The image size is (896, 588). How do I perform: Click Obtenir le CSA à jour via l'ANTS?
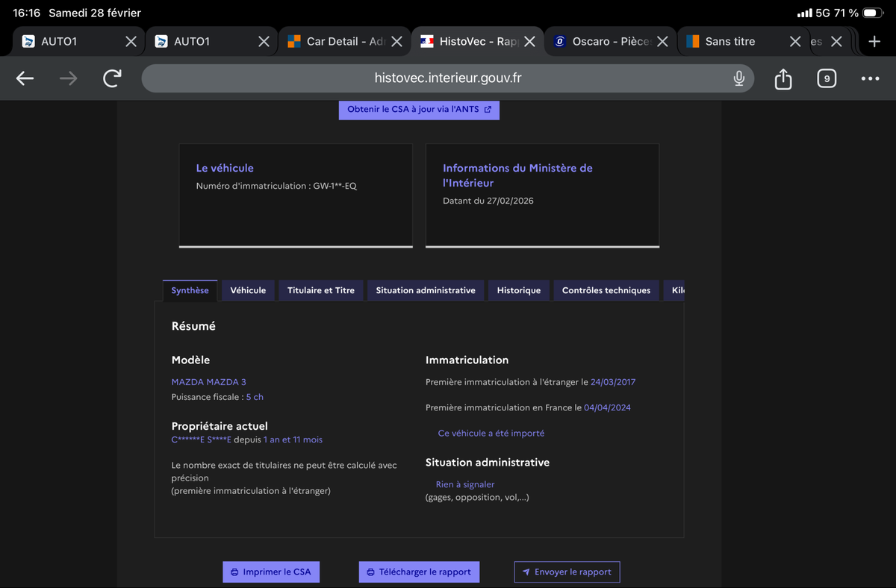coord(419,110)
